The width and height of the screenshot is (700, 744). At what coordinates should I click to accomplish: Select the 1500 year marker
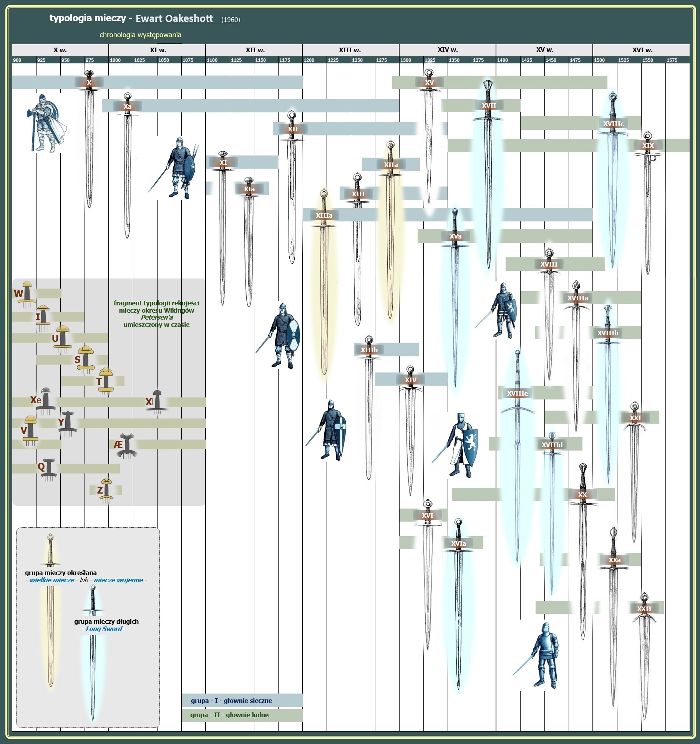[599, 60]
